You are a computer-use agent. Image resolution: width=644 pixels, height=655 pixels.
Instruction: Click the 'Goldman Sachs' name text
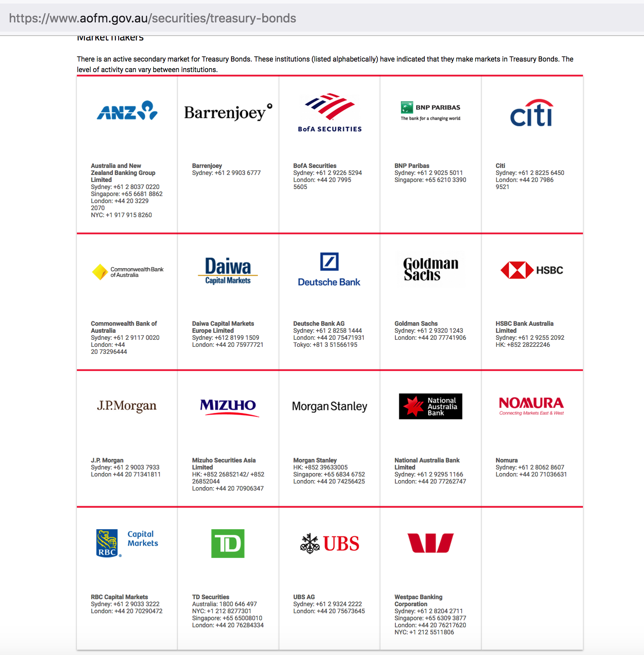click(x=416, y=324)
